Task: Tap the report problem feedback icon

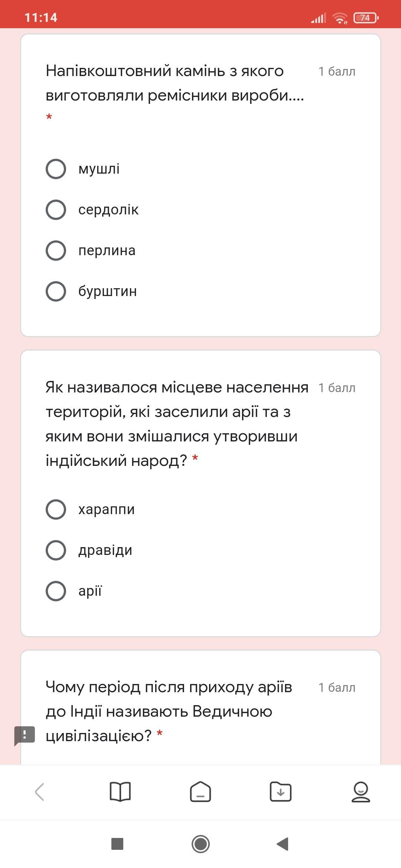Action: 25,736
